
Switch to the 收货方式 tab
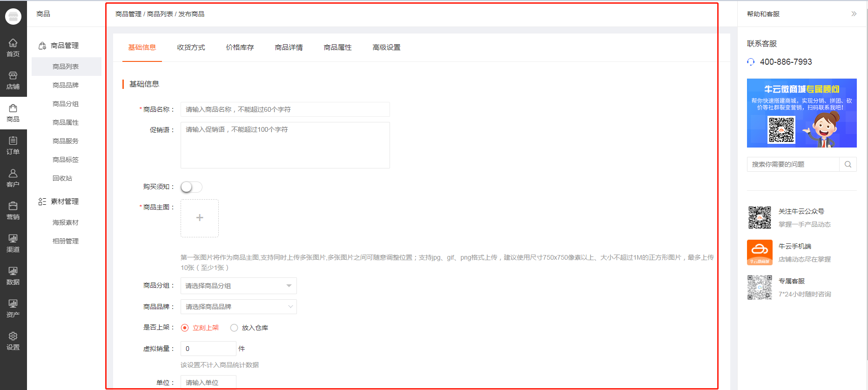click(x=191, y=47)
